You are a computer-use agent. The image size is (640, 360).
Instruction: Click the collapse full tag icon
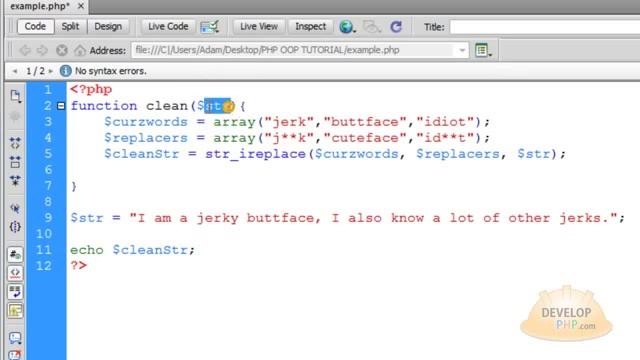coord(15,143)
